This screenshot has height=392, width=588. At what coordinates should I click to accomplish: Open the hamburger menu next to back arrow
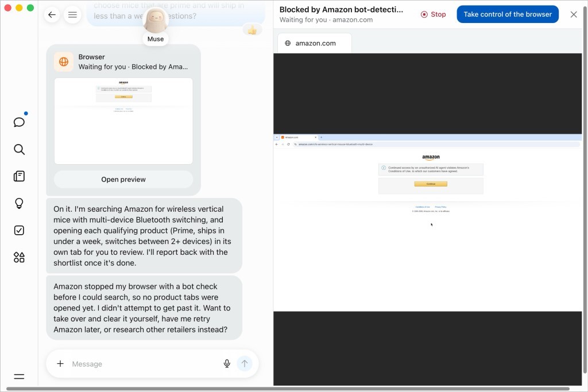coord(72,15)
